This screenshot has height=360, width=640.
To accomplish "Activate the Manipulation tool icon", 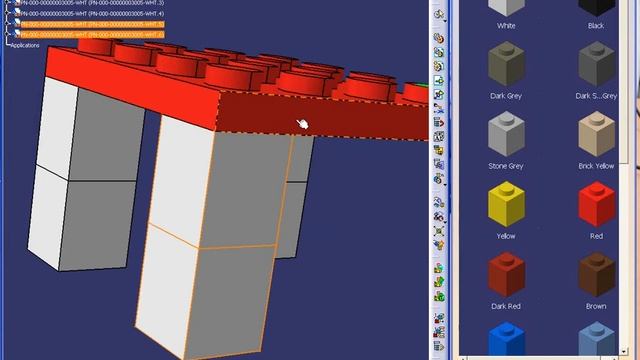I will pyautogui.click(x=438, y=202).
